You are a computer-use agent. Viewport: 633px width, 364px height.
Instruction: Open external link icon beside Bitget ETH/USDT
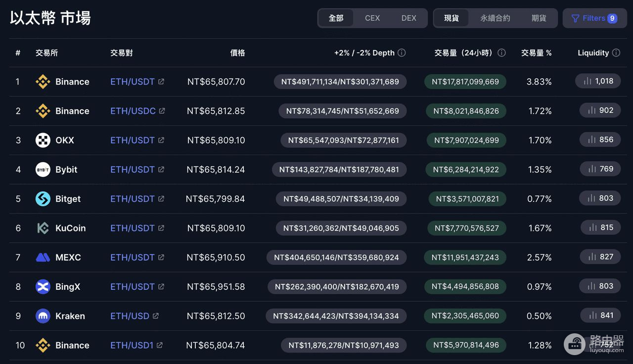[161, 199]
